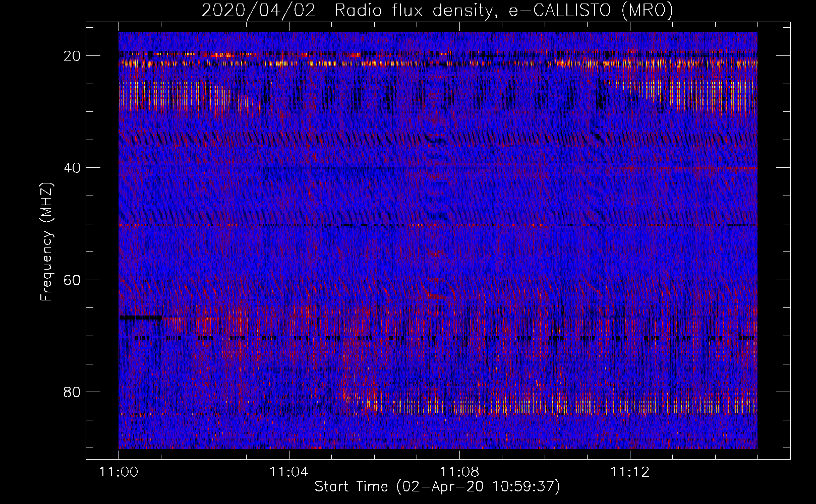Click the '11:08' time tick label
816x504 pixels.
[x=459, y=472]
